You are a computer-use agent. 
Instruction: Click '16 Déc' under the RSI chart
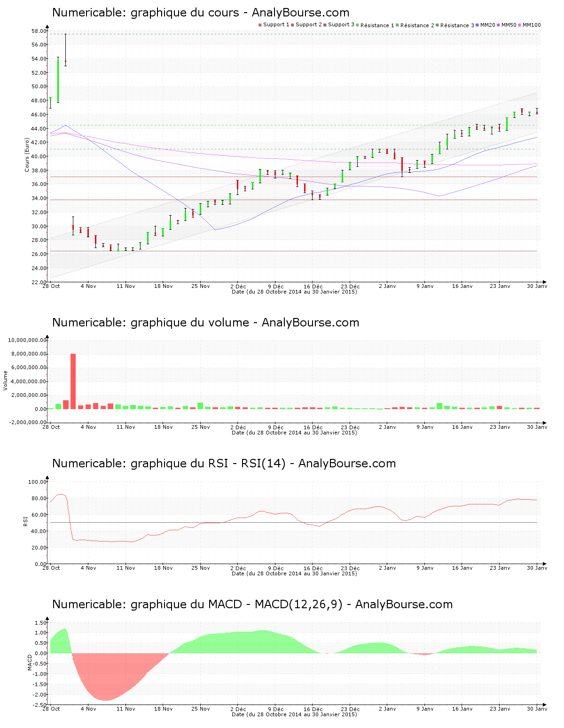point(313,568)
